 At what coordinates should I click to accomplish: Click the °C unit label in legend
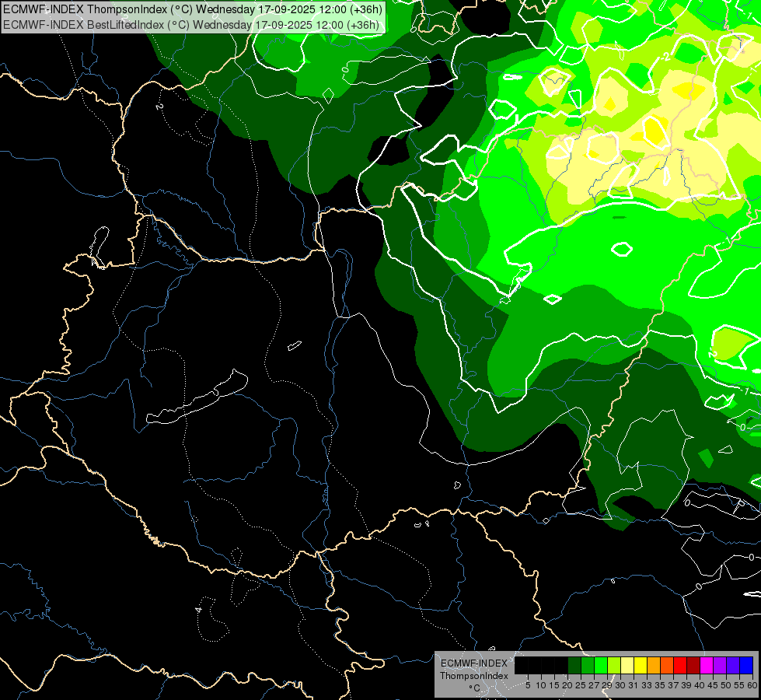pyautogui.click(x=475, y=688)
